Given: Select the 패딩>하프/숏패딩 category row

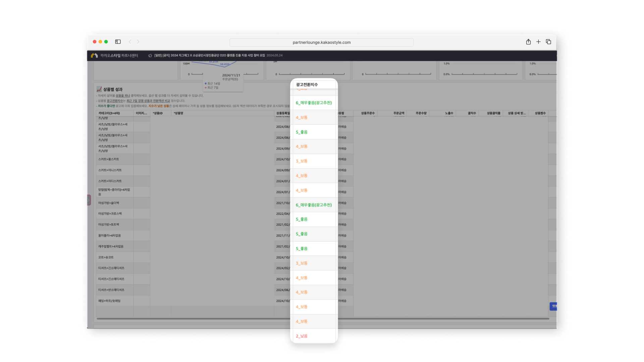Looking at the screenshot, I should 115,301.
